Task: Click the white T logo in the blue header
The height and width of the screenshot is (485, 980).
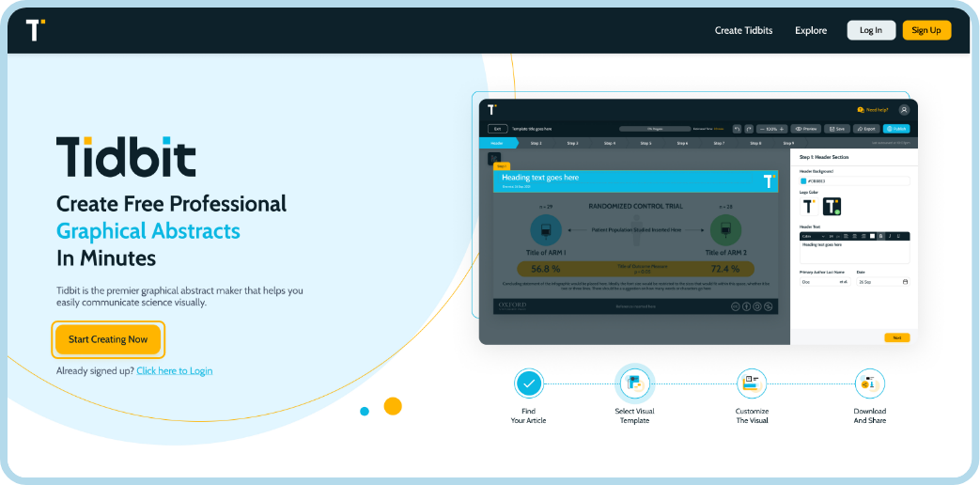Action: pyautogui.click(x=770, y=181)
